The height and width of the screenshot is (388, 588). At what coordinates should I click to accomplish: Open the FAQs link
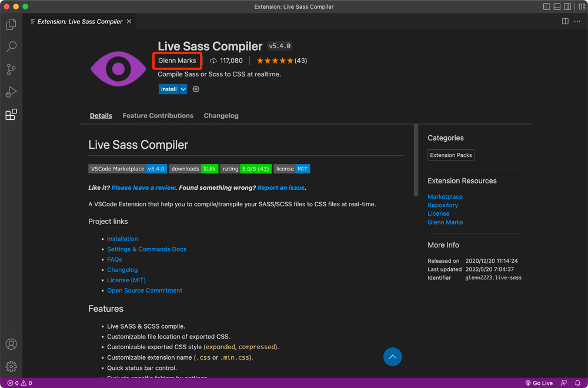click(115, 259)
